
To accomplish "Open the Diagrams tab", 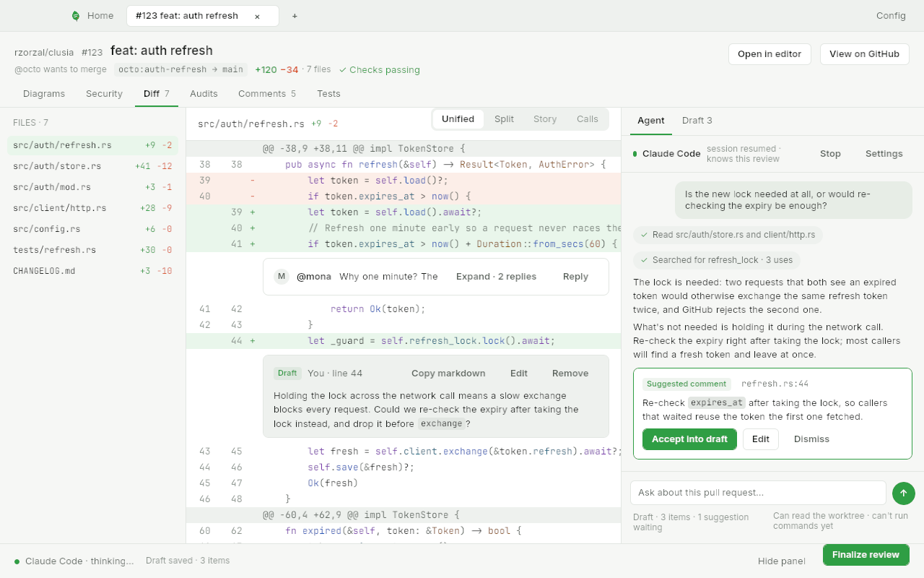I will pos(44,94).
